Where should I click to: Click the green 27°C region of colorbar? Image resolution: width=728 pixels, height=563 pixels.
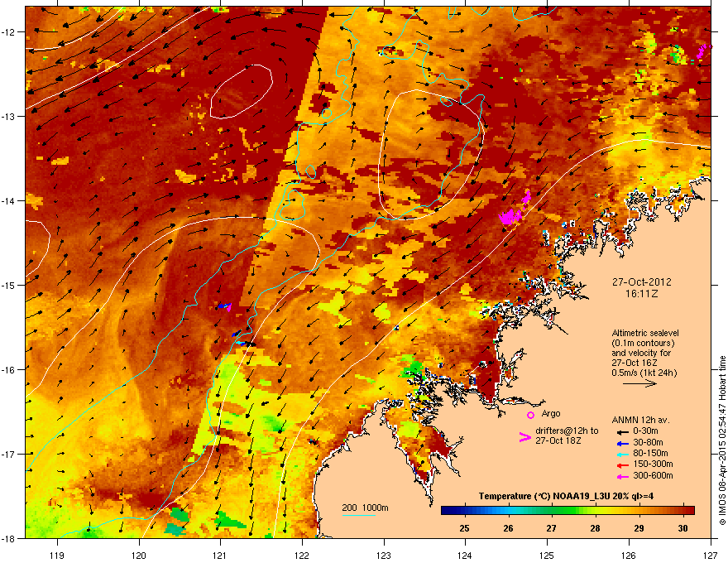(x=552, y=511)
